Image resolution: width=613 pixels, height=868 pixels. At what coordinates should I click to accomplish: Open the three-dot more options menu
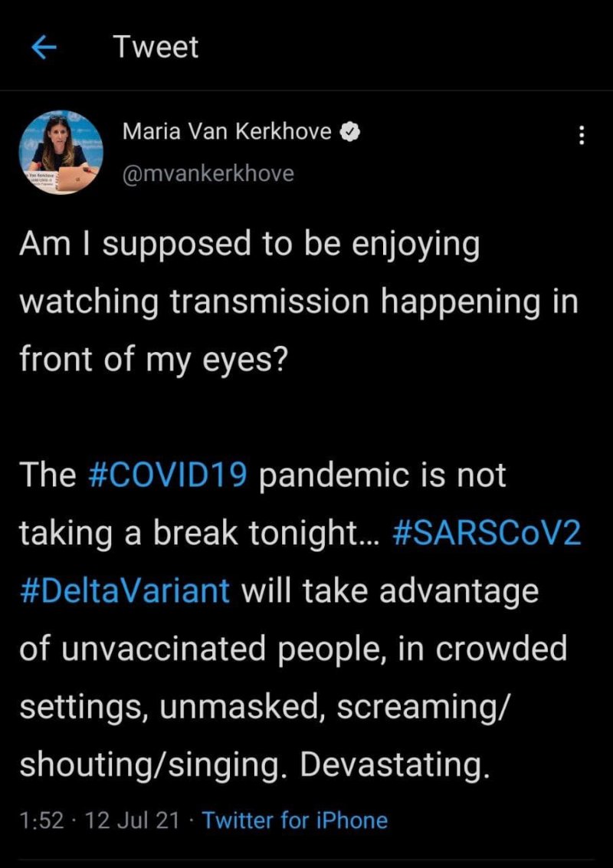pyautogui.click(x=581, y=136)
